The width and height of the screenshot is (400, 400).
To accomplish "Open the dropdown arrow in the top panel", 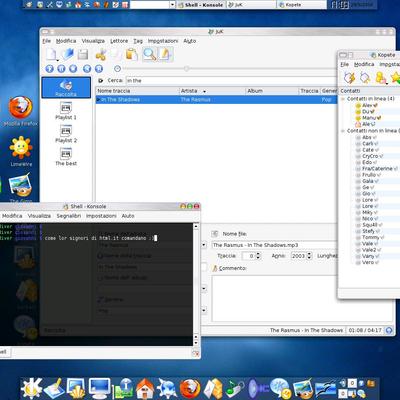I will point(172,5).
